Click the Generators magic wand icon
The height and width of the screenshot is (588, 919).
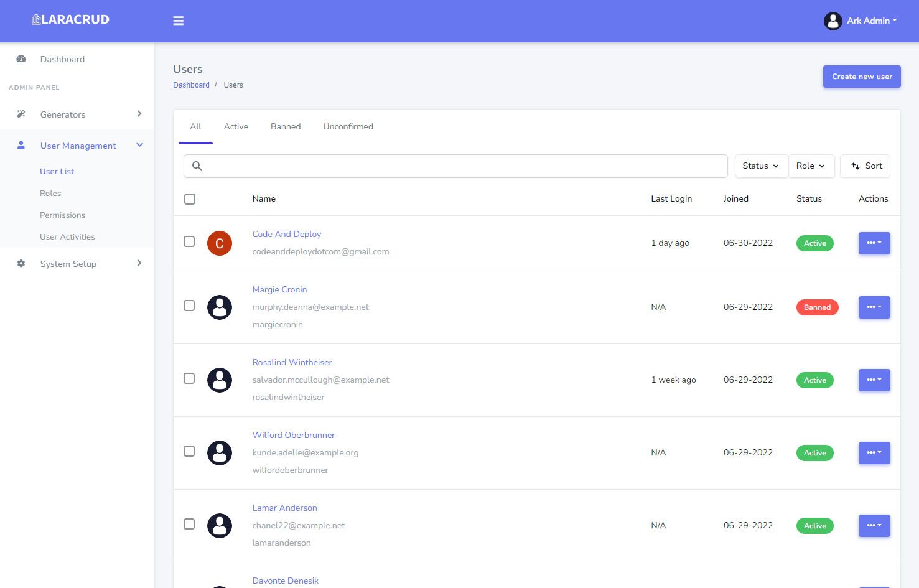click(x=21, y=114)
